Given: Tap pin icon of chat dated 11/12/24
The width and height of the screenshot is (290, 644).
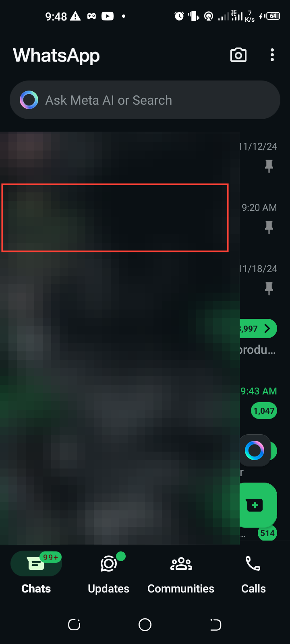Looking at the screenshot, I should pyautogui.click(x=269, y=166).
